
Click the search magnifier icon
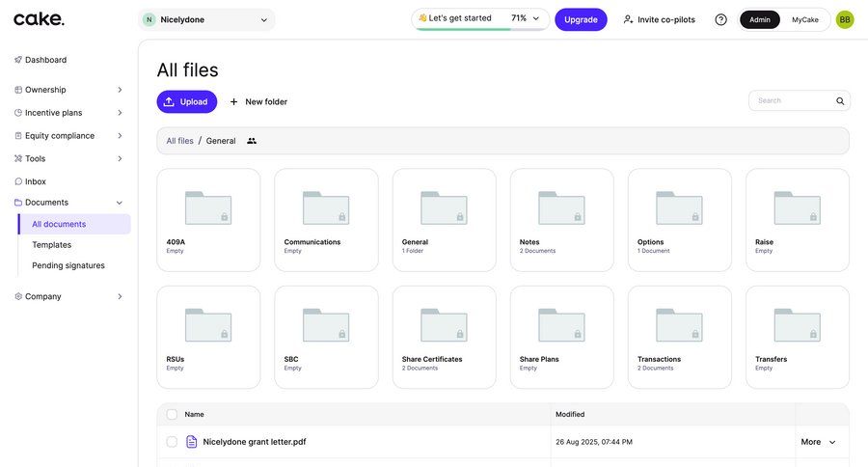pos(840,100)
